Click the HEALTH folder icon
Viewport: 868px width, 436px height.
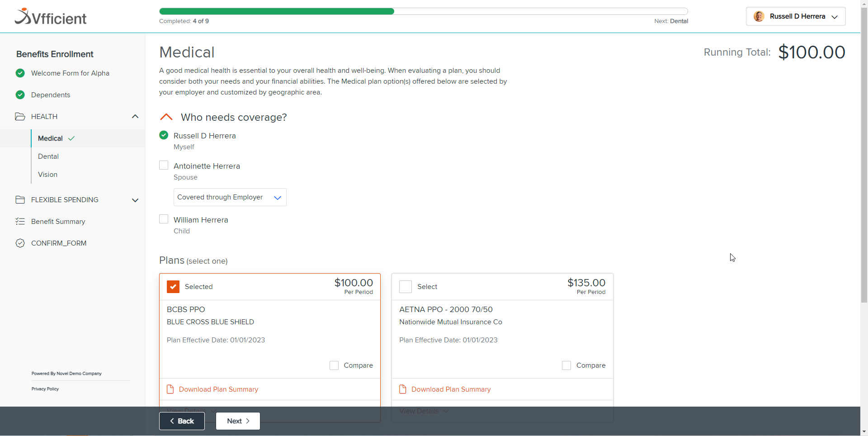20,116
